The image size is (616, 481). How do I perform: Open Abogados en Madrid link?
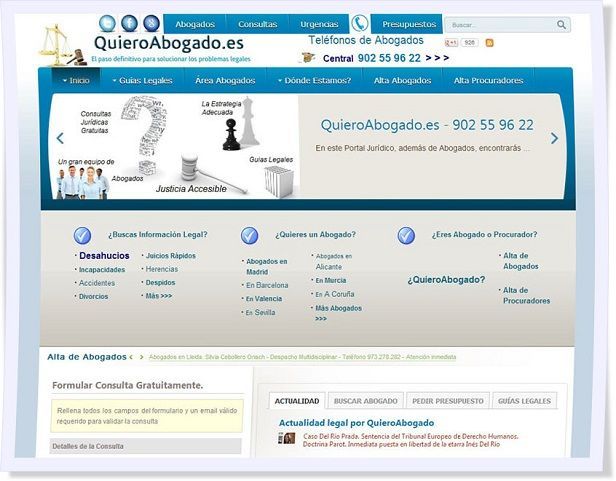pyautogui.click(x=266, y=266)
